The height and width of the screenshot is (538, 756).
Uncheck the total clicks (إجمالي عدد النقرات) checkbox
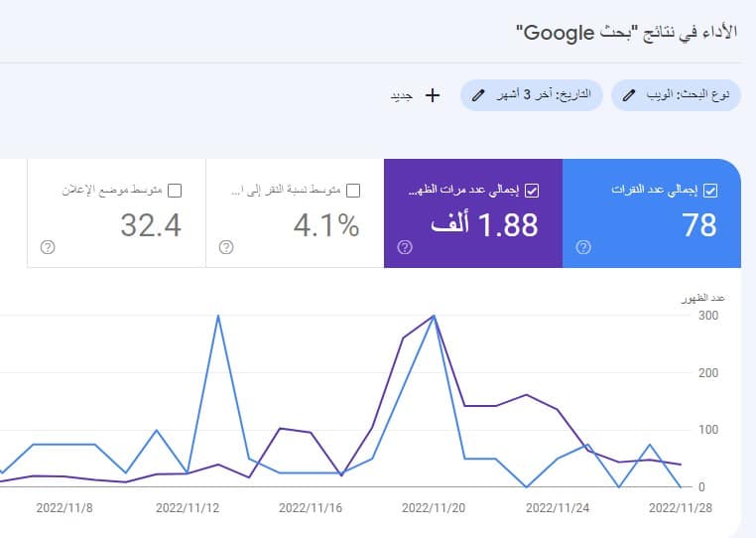(709, 191)
